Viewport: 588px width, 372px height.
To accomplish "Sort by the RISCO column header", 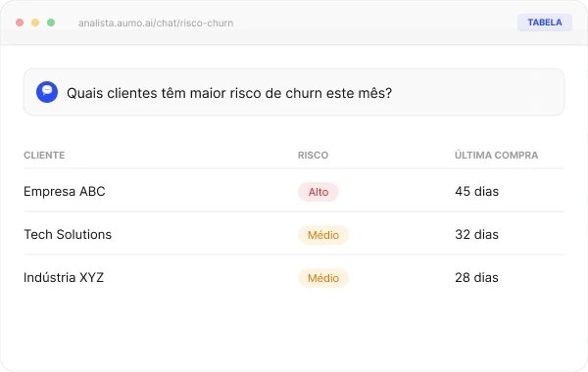I will click(x=314, y=155).
